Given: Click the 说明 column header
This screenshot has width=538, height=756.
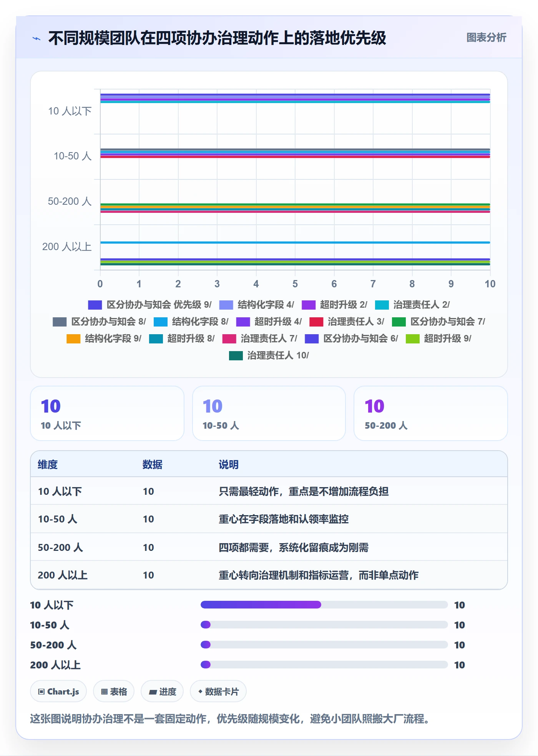Looking at the screenshot, I should [x=229, y=464].
